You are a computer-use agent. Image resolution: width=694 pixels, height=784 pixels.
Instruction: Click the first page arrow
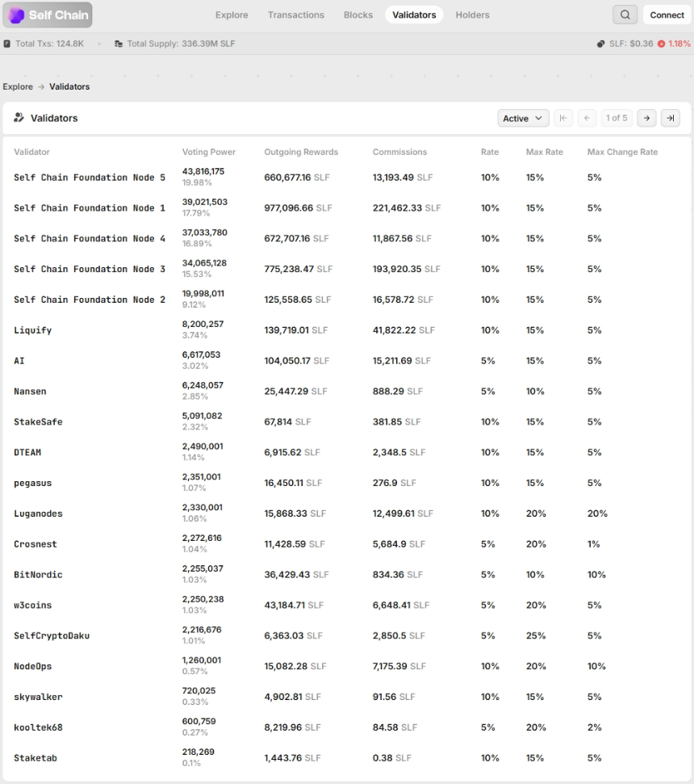coord(563,118)
